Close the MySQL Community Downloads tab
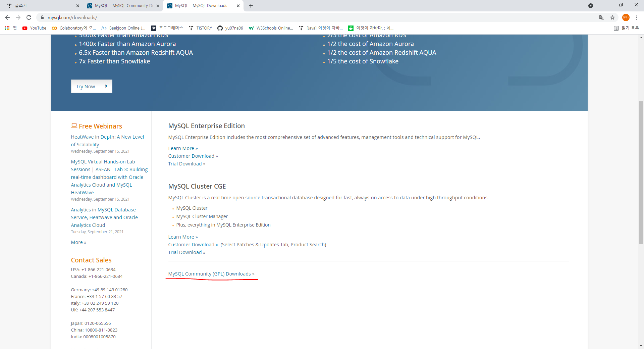Screen dimensions: 644x349 click(x=158, y=6)
